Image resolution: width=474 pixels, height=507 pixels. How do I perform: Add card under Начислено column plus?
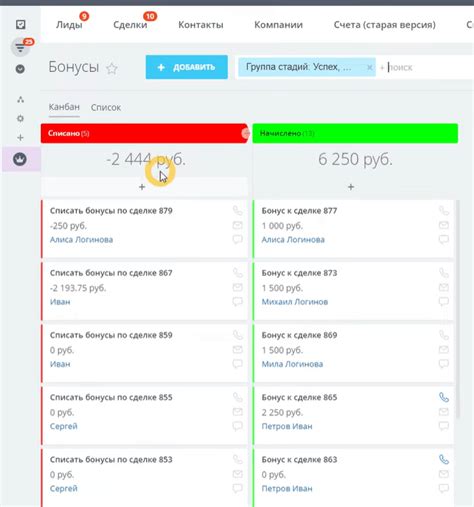pos(351,187)
